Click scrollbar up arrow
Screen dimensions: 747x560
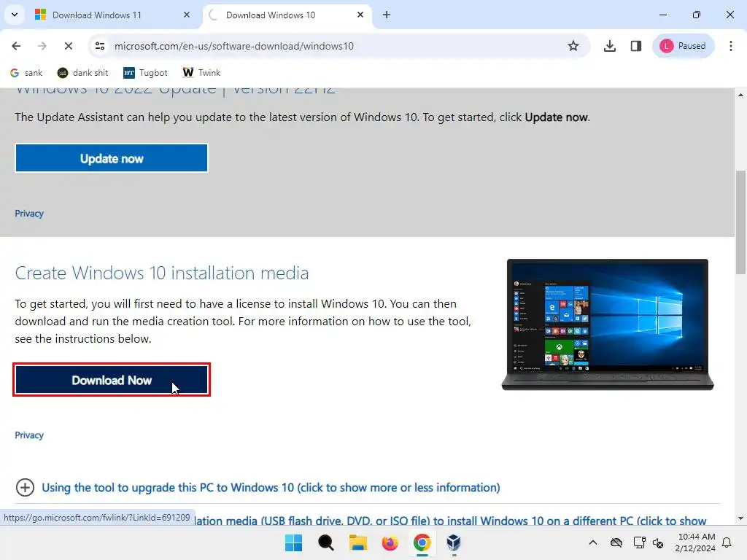tap(741, 95)
